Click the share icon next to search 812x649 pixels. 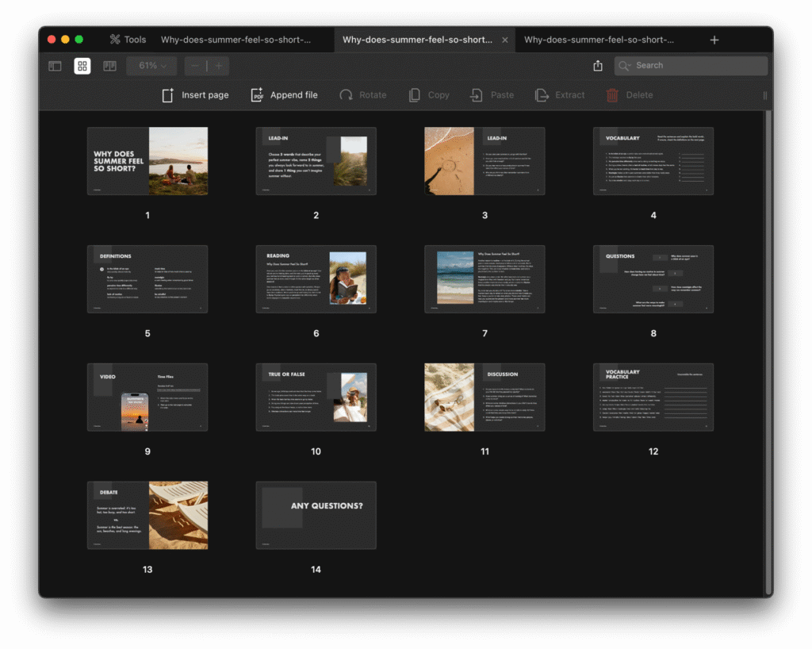click(598, 66)
